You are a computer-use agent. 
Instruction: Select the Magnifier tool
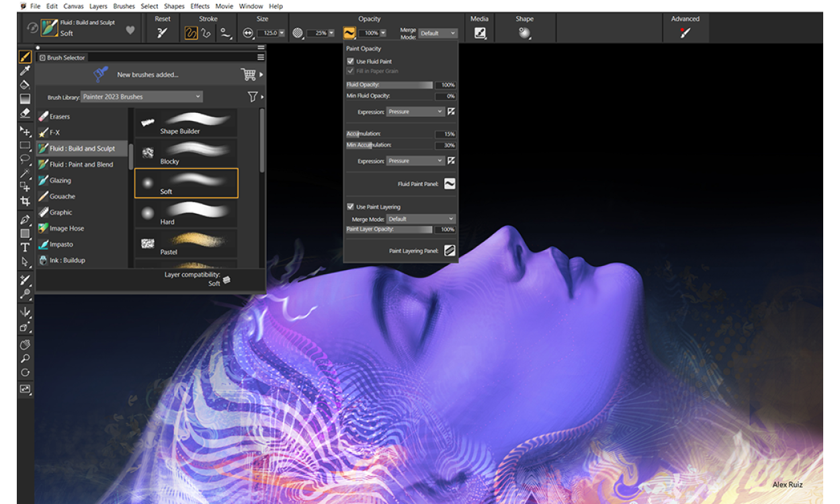[25, 358]
